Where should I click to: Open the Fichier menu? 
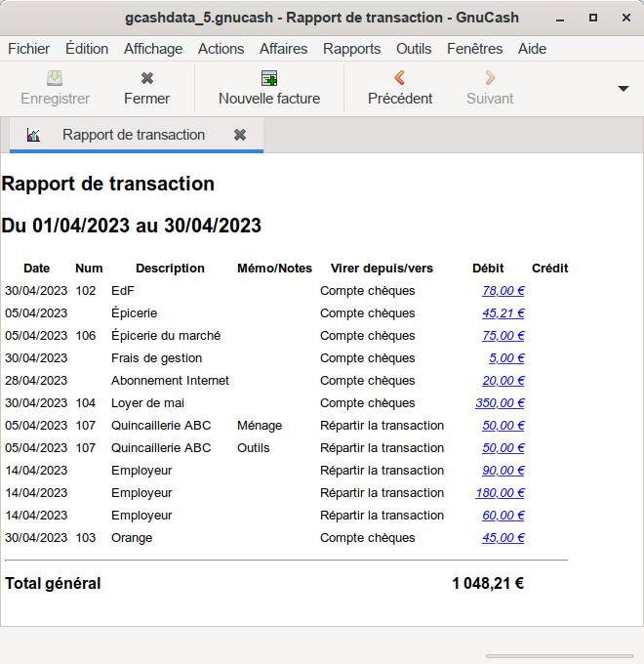pyautogui.click(x=28, y=49)
